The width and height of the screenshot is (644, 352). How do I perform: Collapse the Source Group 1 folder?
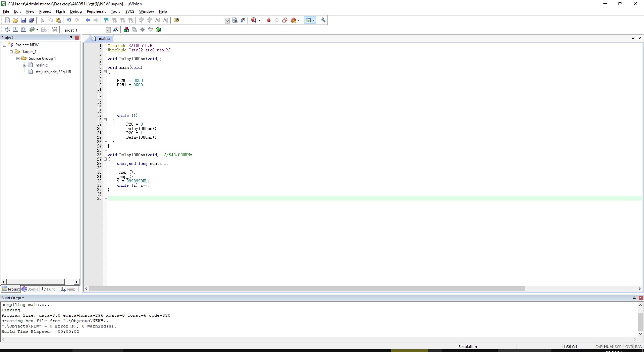click(x=18, y=58)
